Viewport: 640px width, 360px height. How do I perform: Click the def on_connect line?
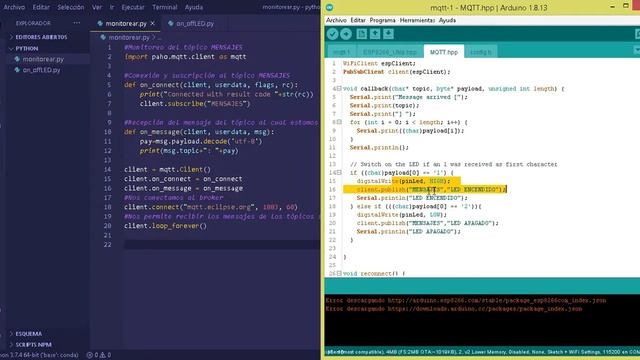point(211,85)
